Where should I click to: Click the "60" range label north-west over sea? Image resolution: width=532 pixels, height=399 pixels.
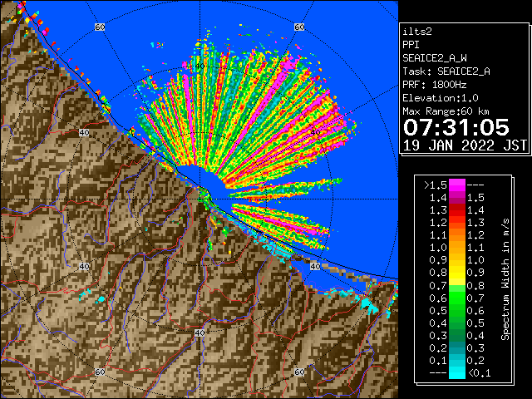point(100,27)
